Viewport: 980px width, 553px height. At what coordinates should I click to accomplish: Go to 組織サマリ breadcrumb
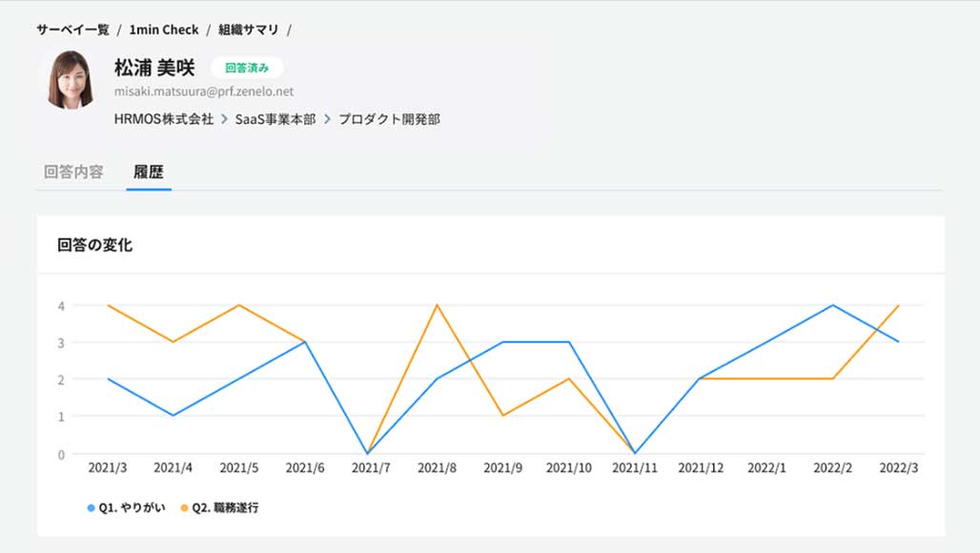coord(248,30)
